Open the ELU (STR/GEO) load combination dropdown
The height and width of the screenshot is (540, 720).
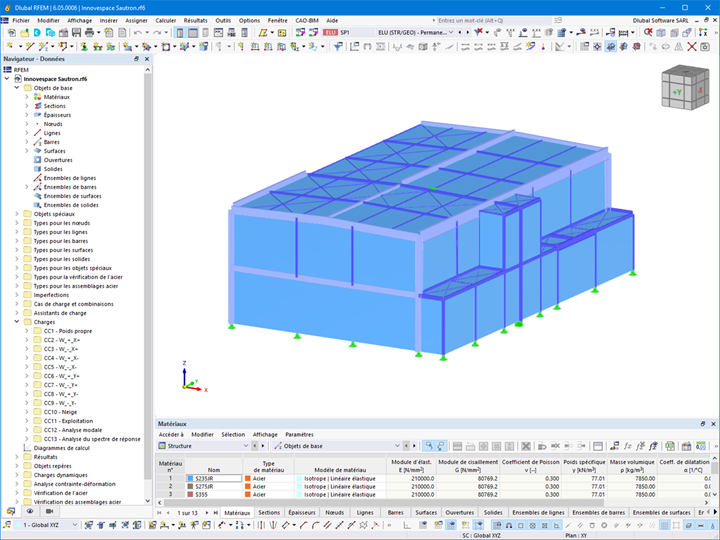450,33
